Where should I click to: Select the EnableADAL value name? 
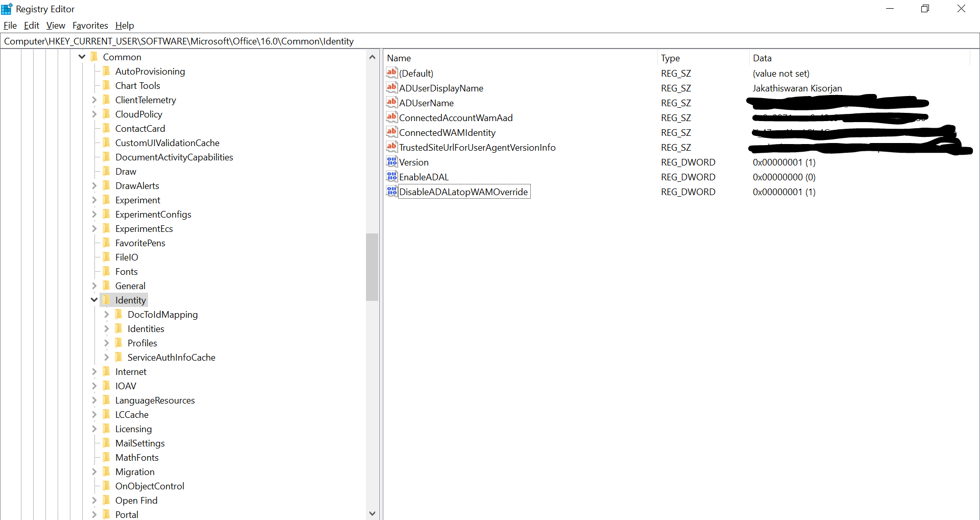coord(424,177)
